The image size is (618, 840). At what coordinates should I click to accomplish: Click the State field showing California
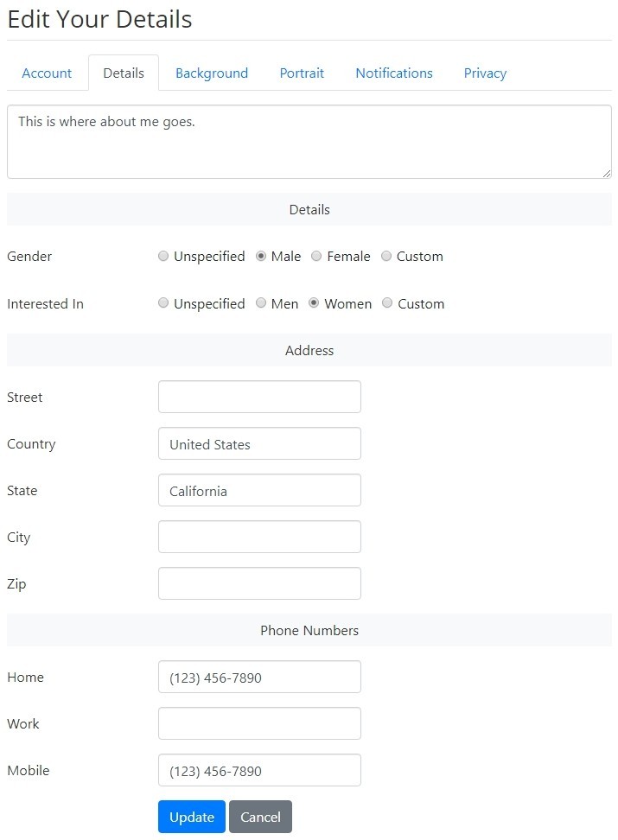pos(259,490)
